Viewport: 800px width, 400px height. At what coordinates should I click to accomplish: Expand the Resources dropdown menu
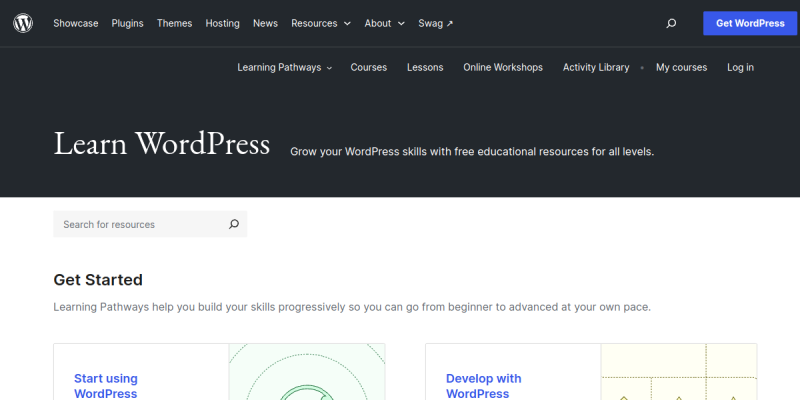click(321, 23)
